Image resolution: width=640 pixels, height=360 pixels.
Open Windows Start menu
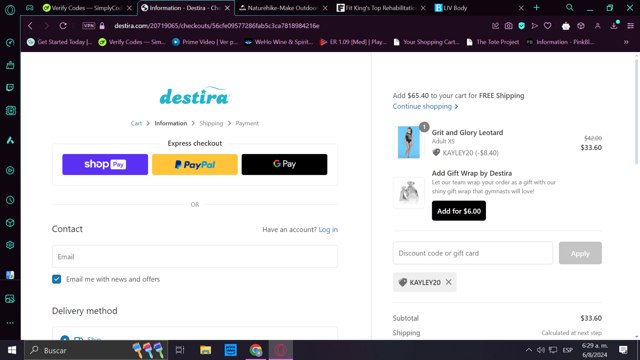tap(12, 350)
